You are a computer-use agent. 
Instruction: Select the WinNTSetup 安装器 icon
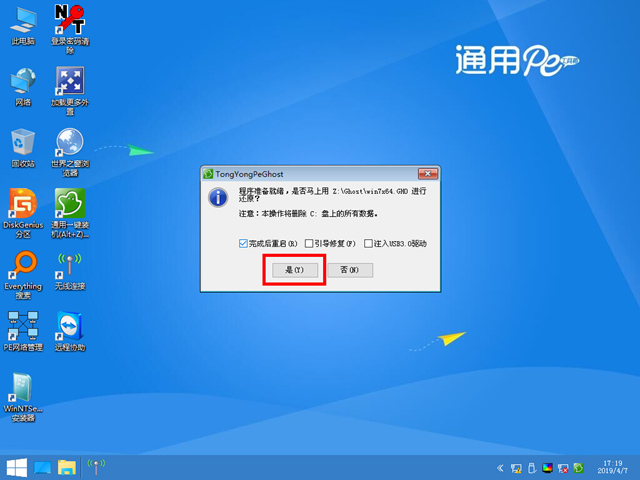[23, 397]
